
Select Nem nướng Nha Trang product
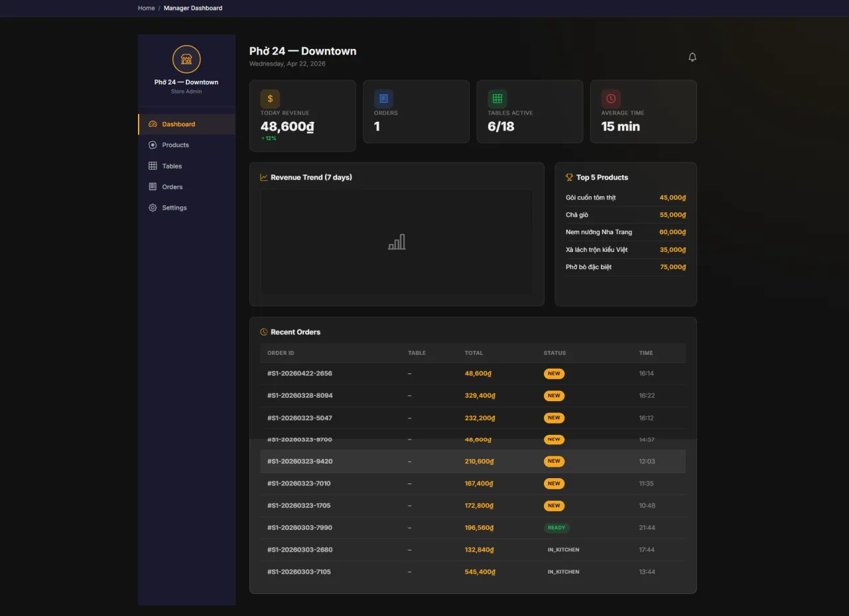click(625, 232)
